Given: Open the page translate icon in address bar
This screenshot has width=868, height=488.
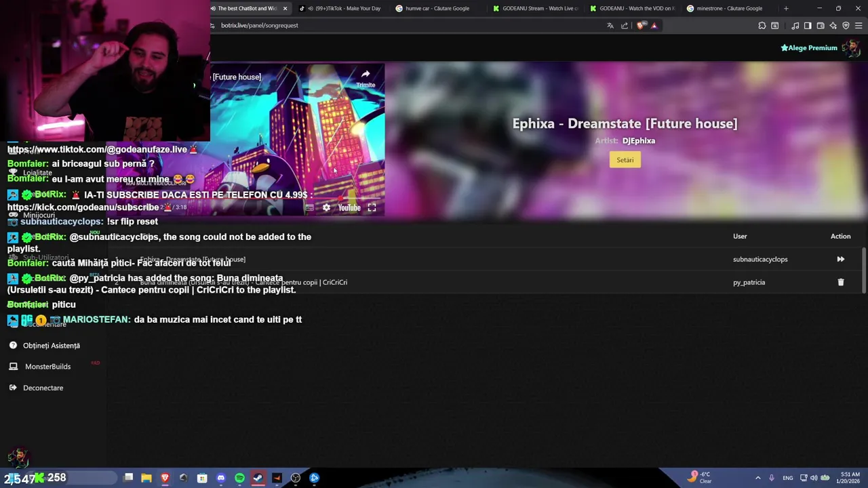Looking at the screenshot, I should point(610,26).
